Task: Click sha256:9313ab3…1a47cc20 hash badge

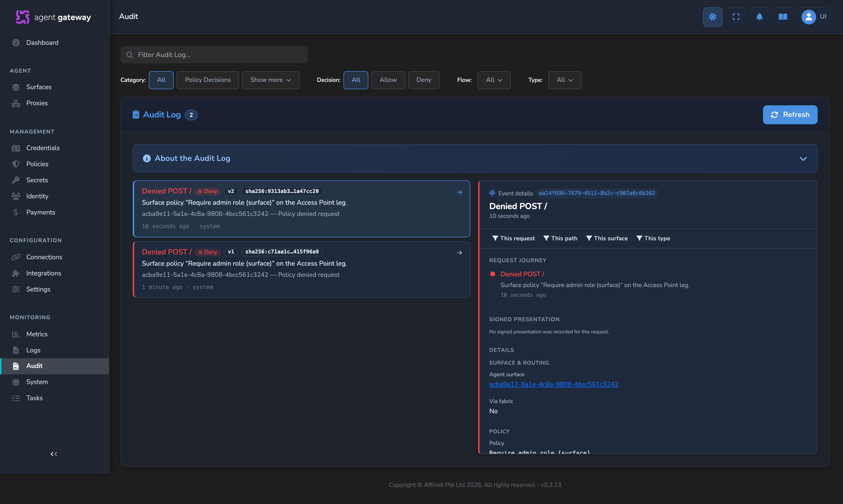Action: point(282,191)
